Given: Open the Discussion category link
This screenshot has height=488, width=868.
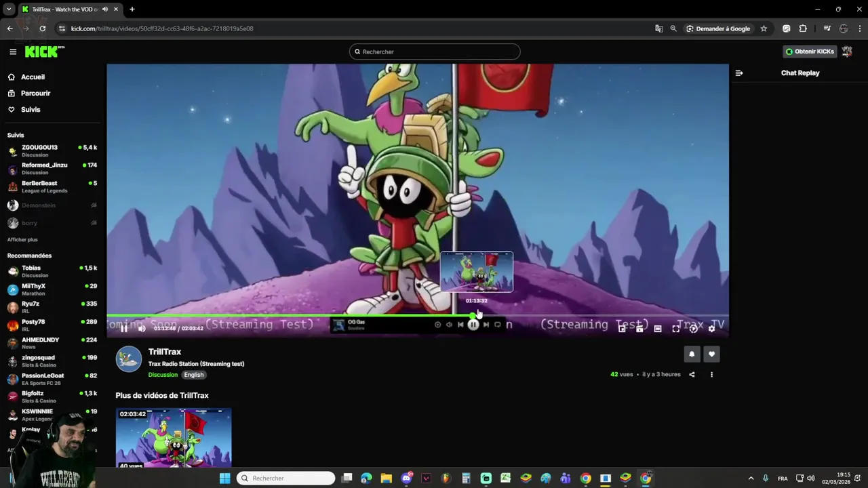Looking at the screenshot, I should (x=163, y=375).
